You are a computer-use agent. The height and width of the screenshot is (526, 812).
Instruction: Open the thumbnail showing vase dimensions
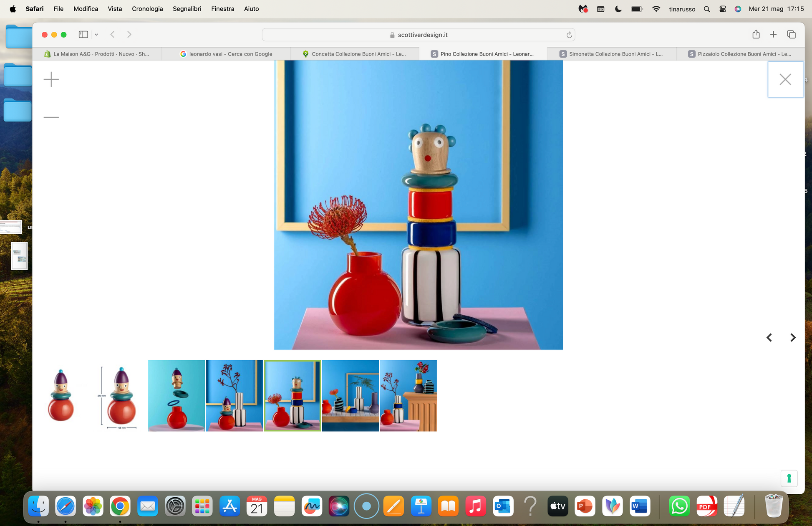pos(119,395)
